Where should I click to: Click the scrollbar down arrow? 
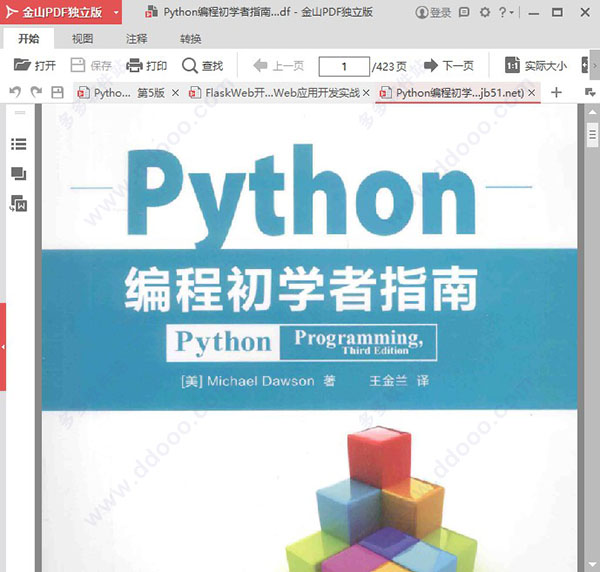click(x=592, y=565)
